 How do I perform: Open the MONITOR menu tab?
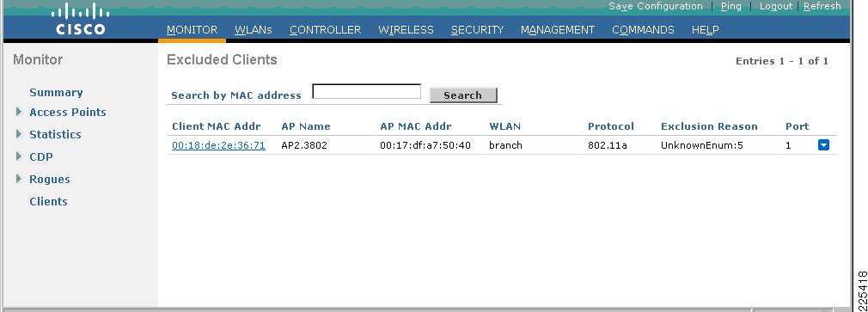[193, 30]
